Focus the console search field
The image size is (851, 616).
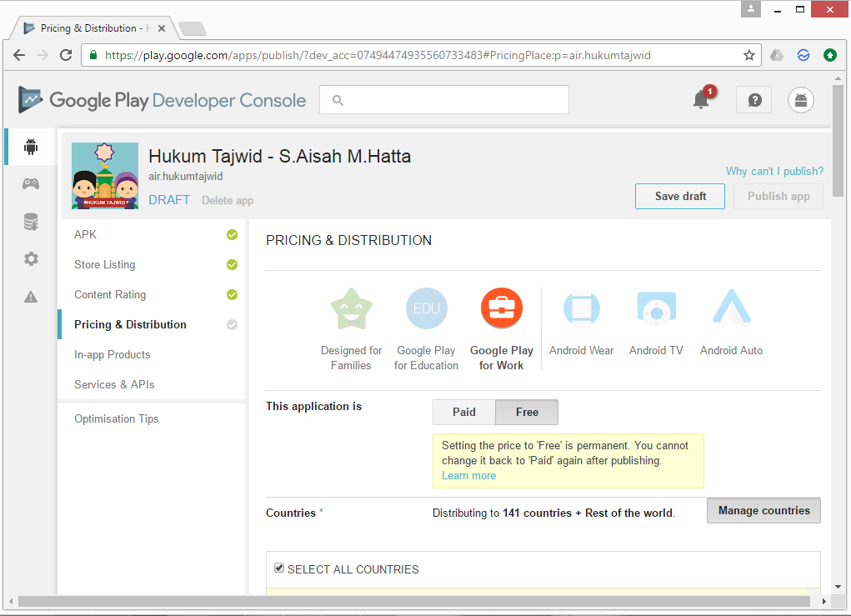[444, 100]
